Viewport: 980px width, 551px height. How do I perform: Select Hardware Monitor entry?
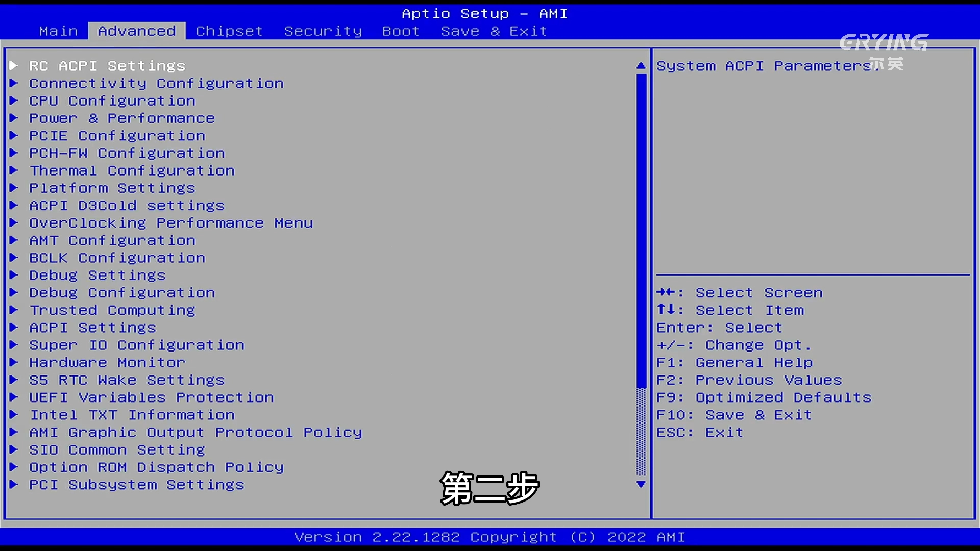tap(107, 362)
